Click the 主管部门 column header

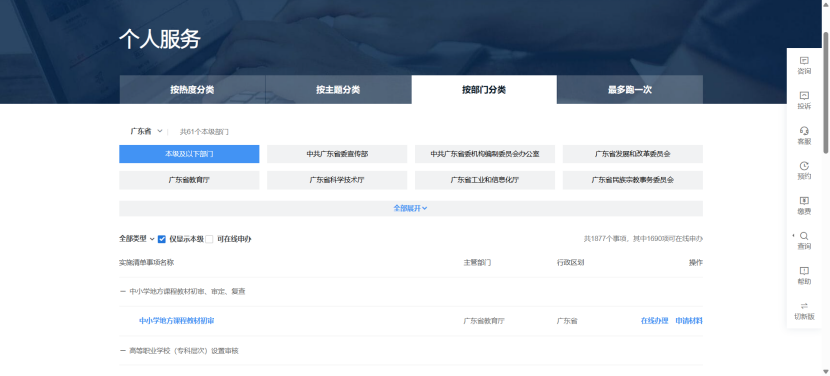(x=477, y=263)
